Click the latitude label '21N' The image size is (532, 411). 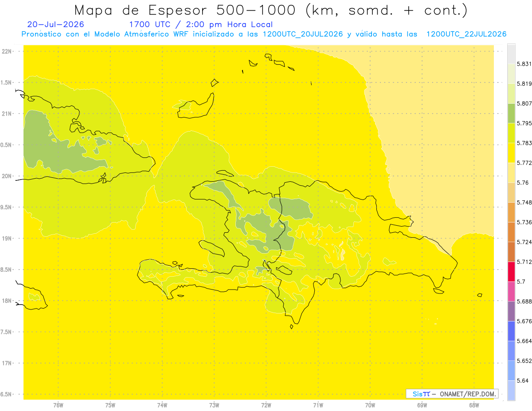(7, 114)
